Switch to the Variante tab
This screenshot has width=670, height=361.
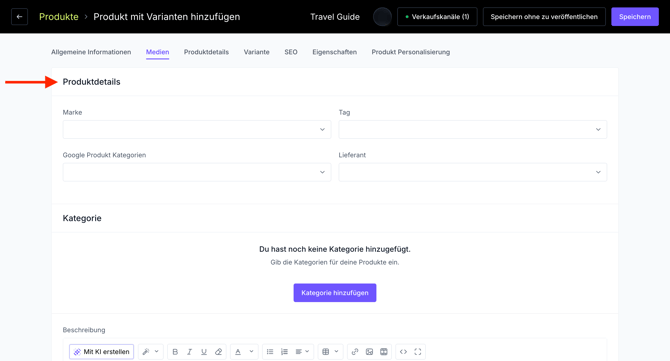[256, 52]
